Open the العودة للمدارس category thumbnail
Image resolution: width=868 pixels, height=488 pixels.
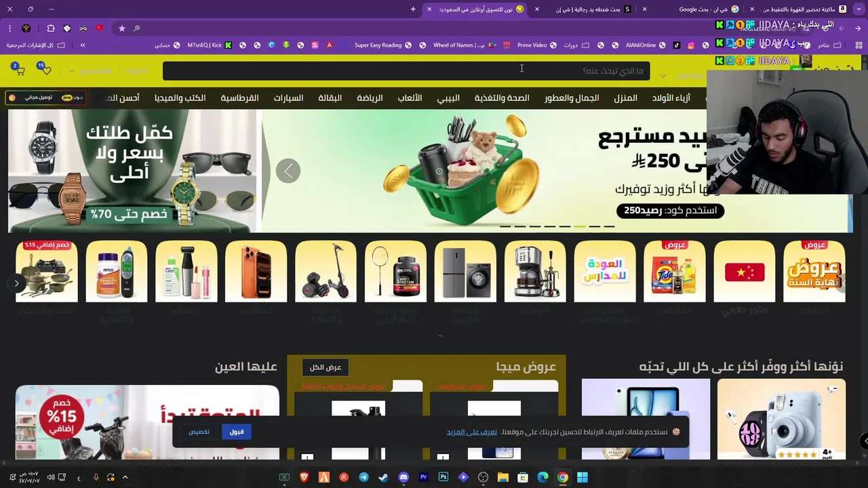[x=605, y=271]
